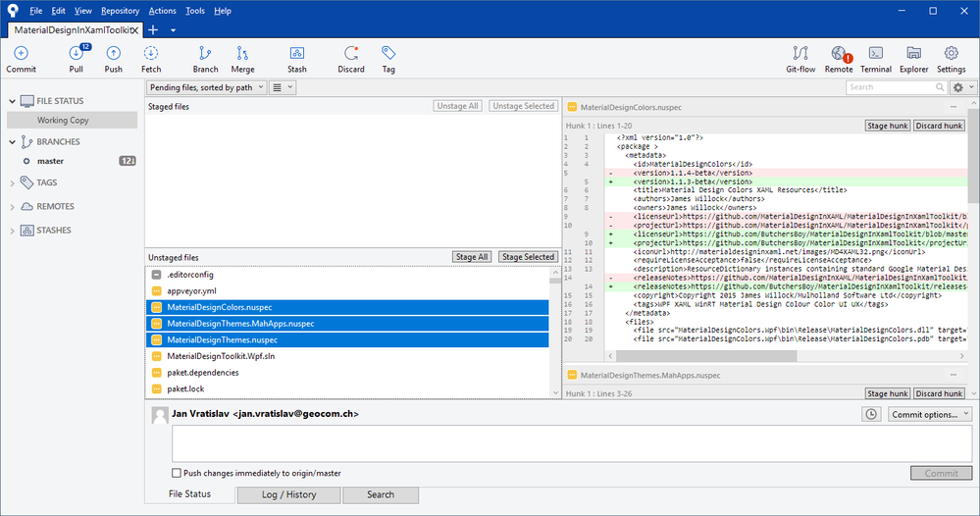Open the tab list dropdown arrow
The image size is (980, 516).
[173, 30]
